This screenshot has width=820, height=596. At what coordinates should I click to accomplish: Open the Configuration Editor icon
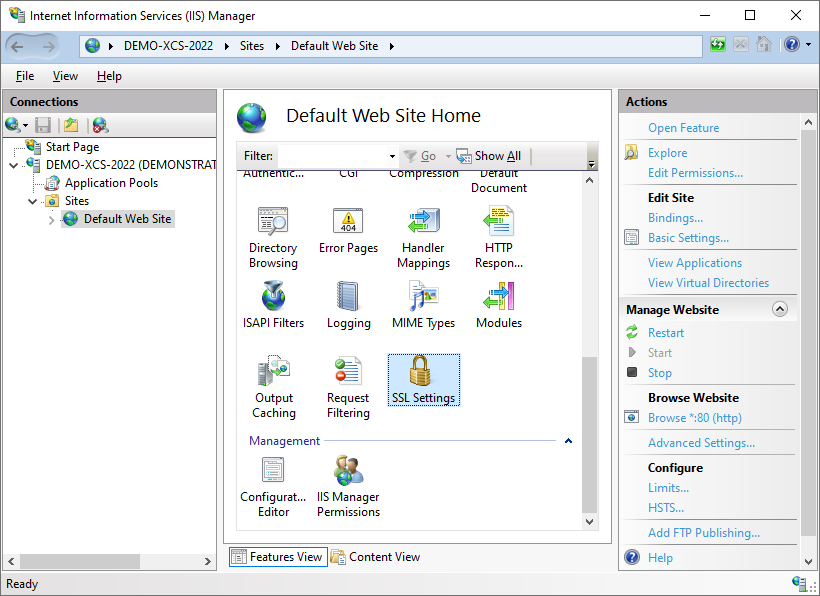(273, 486)
